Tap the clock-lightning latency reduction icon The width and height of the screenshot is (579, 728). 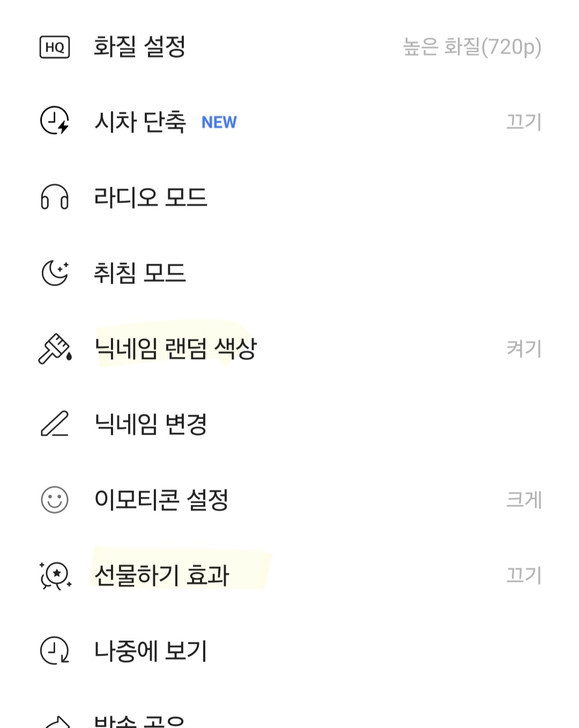tap(55, 120)
